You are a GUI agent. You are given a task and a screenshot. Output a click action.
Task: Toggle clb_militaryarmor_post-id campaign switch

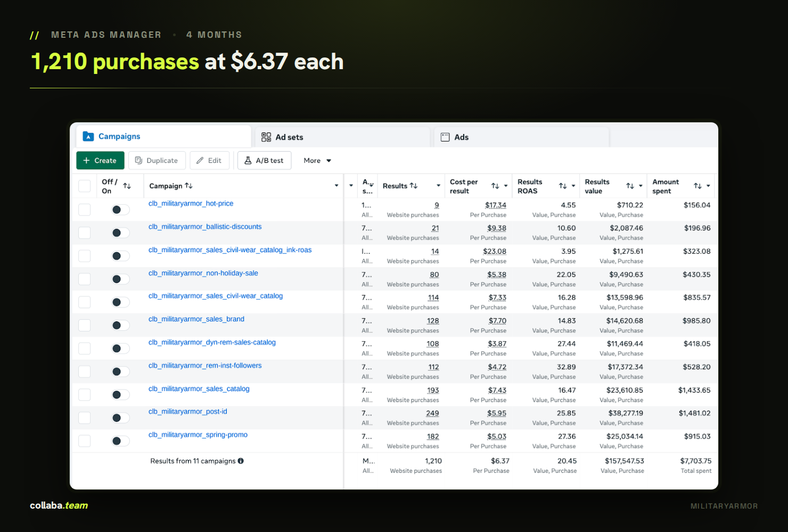click(x=120, y=418)
